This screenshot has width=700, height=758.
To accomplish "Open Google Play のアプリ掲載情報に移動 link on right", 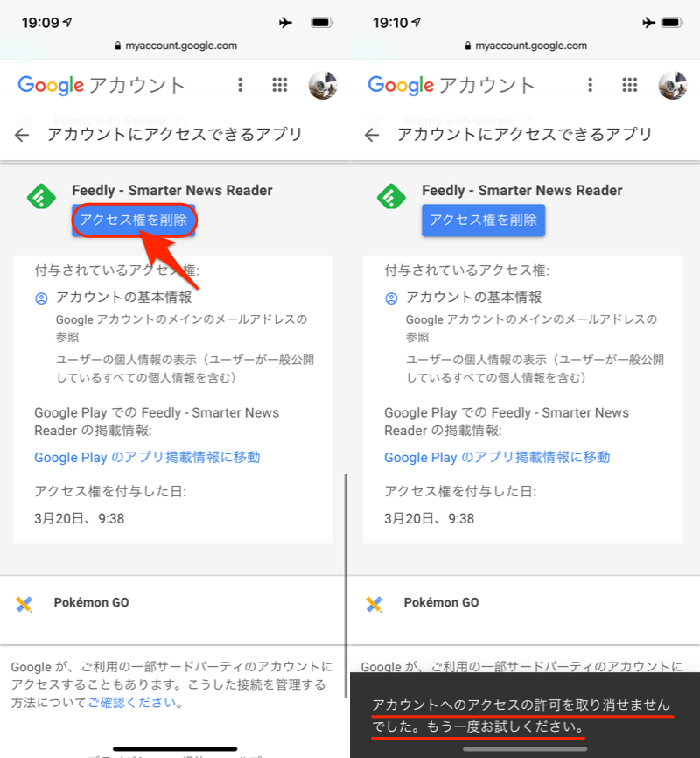I will pyautogui.click(x=497, y=457).
